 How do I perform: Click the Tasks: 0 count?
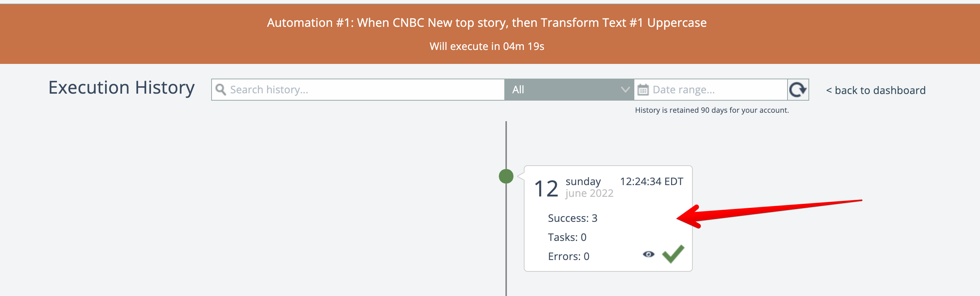coord(567,237)
